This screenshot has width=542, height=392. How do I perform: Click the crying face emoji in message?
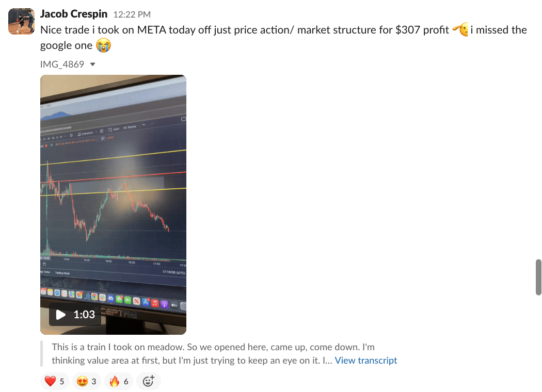[x=103, y=45]
